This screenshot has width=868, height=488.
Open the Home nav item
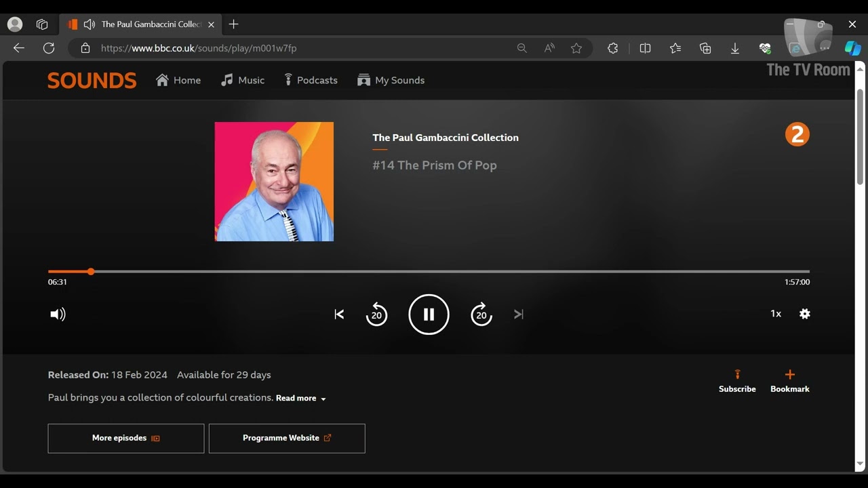click(x=178, y=80)
